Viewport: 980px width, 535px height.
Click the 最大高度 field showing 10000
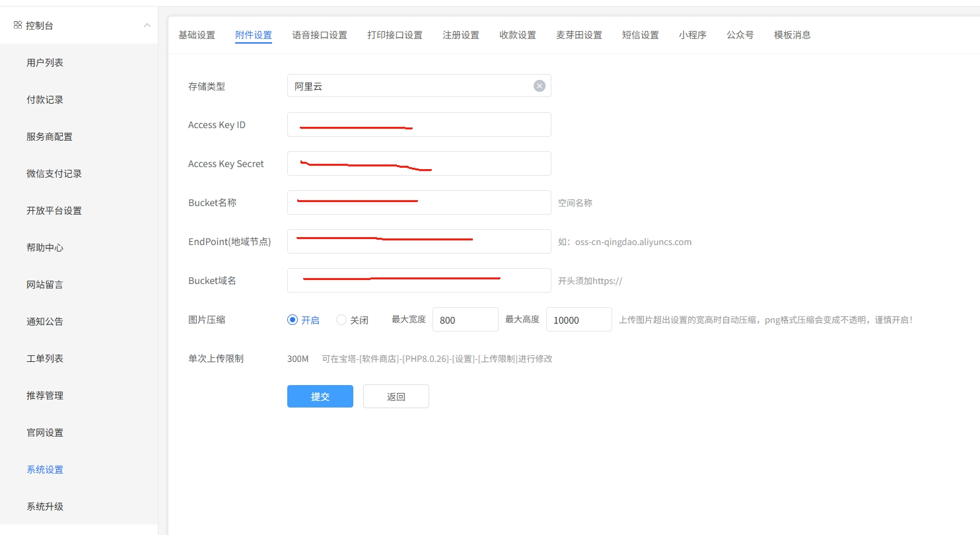(578, 320)
